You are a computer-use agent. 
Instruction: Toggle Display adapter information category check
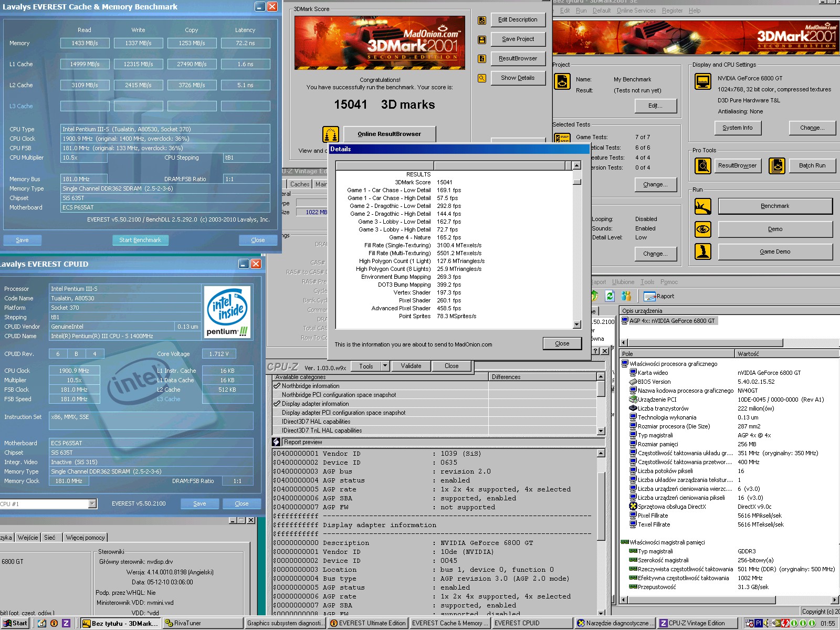coord(277,404)
